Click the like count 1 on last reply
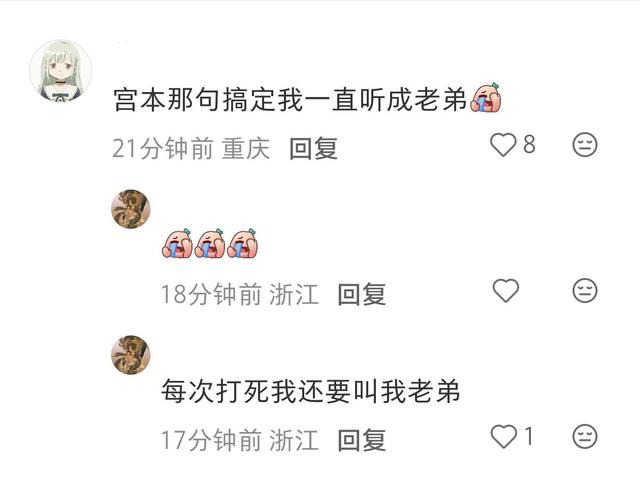Screen dimensions: 640x486 pos(529,436)
